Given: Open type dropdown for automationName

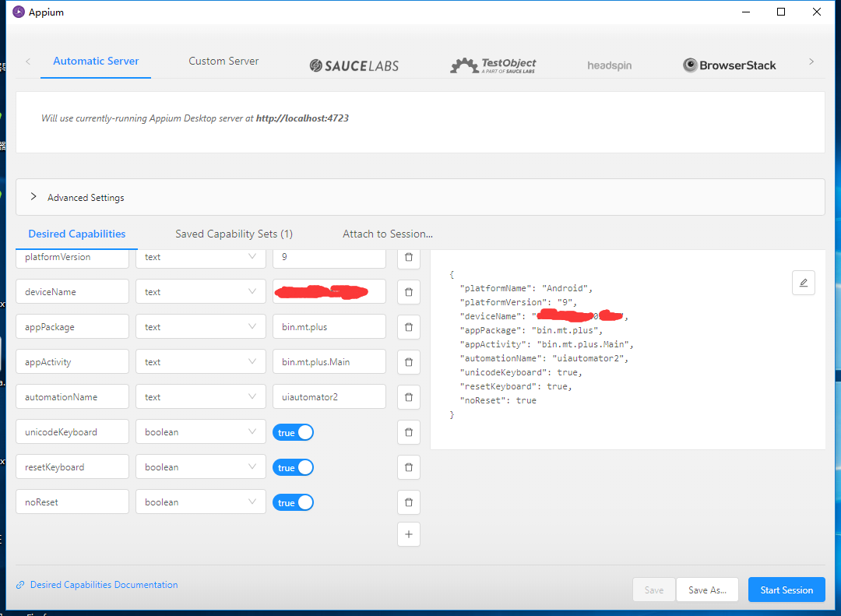Looking at the screenshot, I should 201,397.
